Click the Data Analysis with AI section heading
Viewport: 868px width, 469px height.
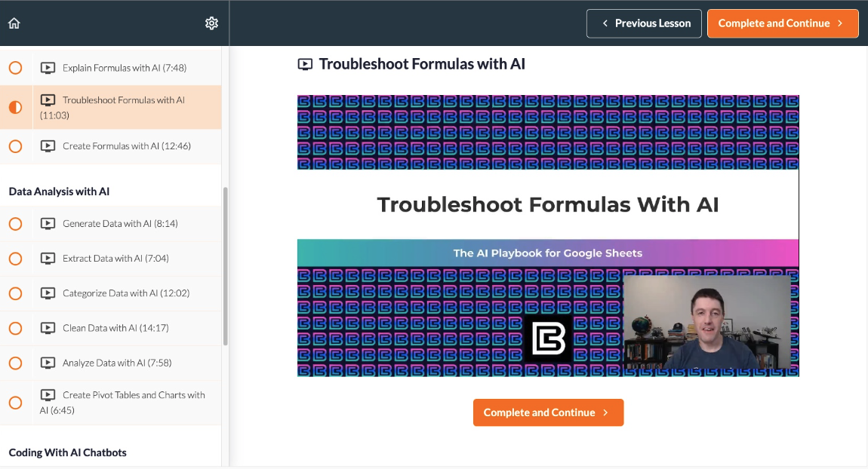click(59, 192)
